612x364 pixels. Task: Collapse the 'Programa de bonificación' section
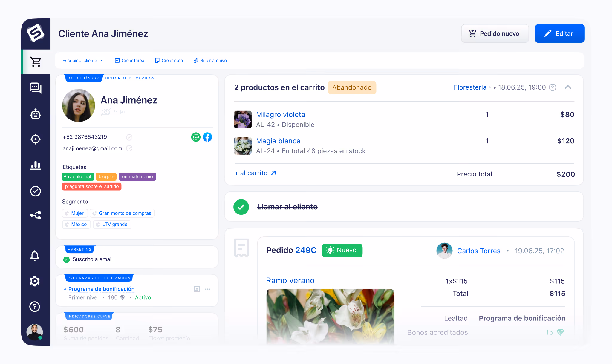tap(65, 289)
